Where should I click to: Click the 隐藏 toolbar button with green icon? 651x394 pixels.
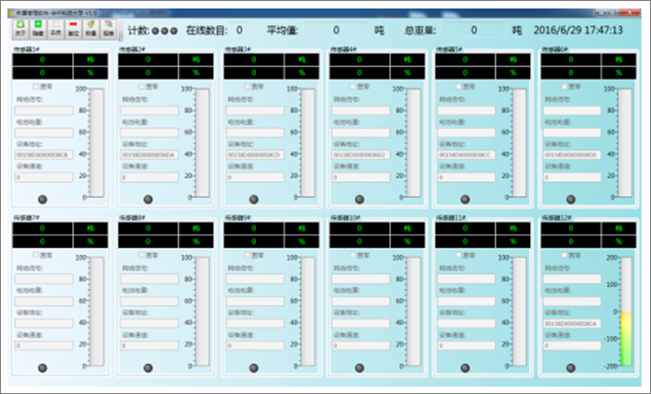(x=38, y=29)
